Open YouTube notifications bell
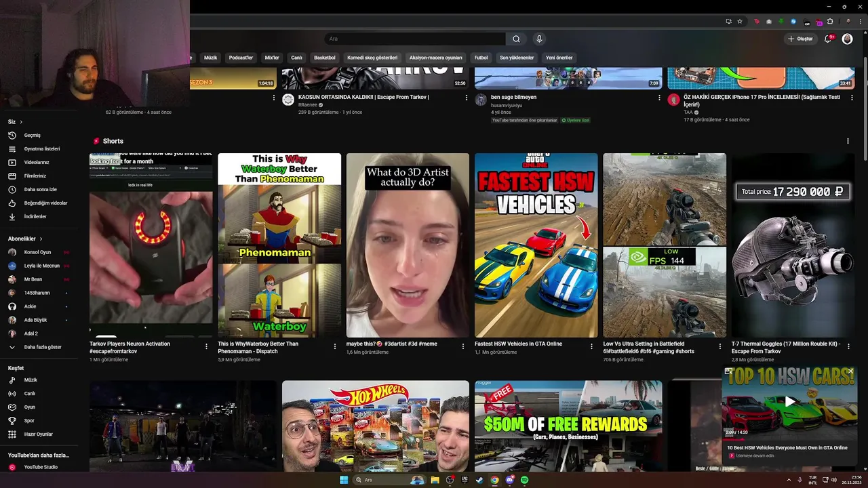868x488 pixels. (828, 39)
